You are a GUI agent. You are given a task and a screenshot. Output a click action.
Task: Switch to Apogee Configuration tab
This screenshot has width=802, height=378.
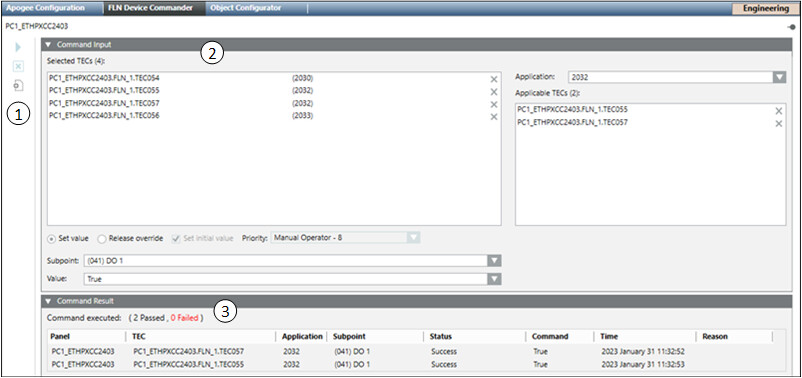click(x=46, y=8)
